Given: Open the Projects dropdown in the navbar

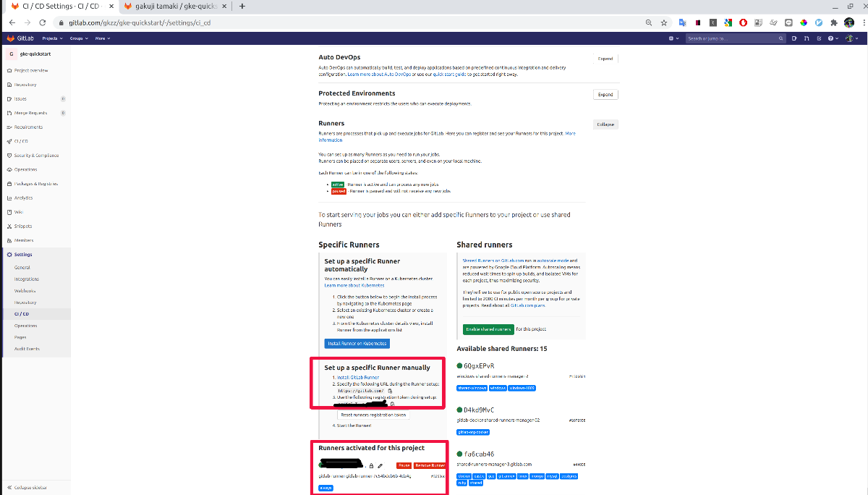Looking at the screenshot, I should click(x=52, y=38).
